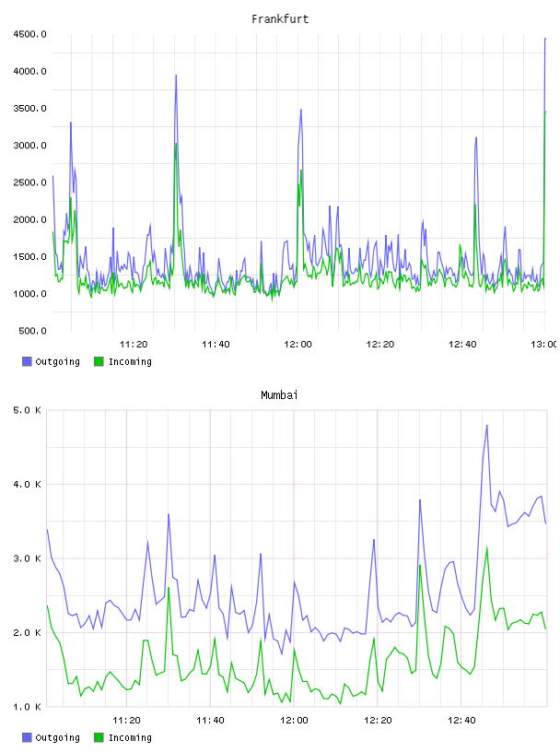The height and width of the screenshot is (752, 560).
Task: Click the green Incoming swatch under Mumbai
Action: tap(99, 737)
